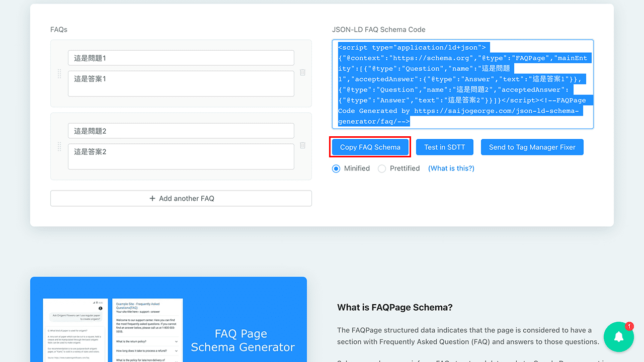Screen dimensions: 644x362
Task: Click the drag handle beside the first FAQ
Action: pos(59,73)
